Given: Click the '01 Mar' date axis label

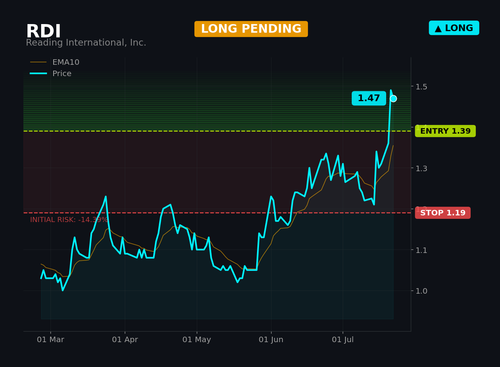Looking at the screenshot, I should click(x=50, y=340).
